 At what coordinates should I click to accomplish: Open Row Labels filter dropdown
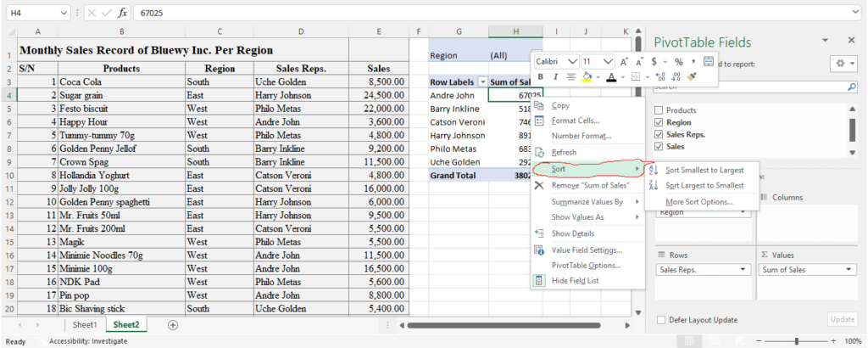tap(482, 82)
